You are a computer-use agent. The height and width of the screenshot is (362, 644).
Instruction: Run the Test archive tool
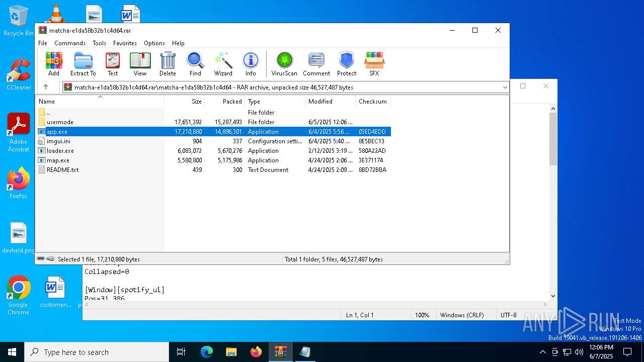113,64
